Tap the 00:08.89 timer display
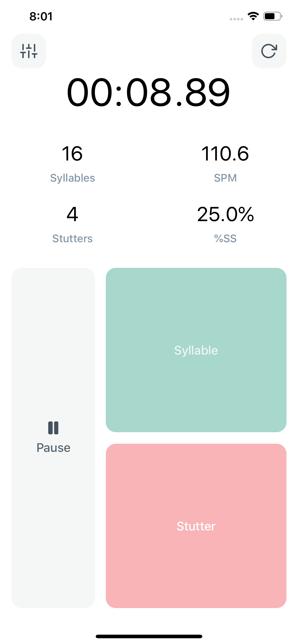 (x=148, y=92)
